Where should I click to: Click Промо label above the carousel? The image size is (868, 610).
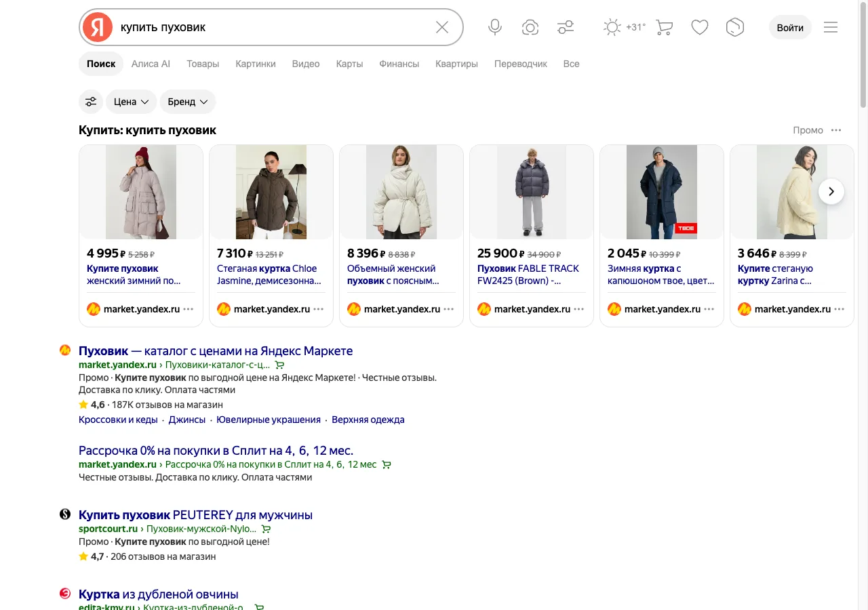[x=808, y=130]
